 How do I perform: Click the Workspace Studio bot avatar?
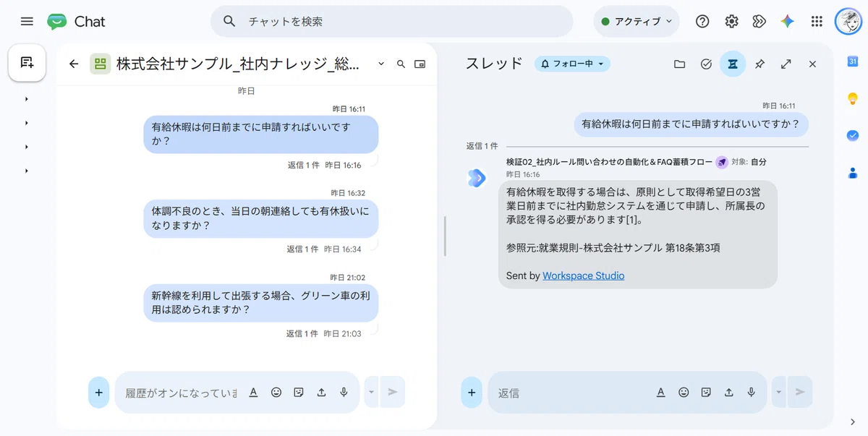pyautogui.click(x=477, y=178)
